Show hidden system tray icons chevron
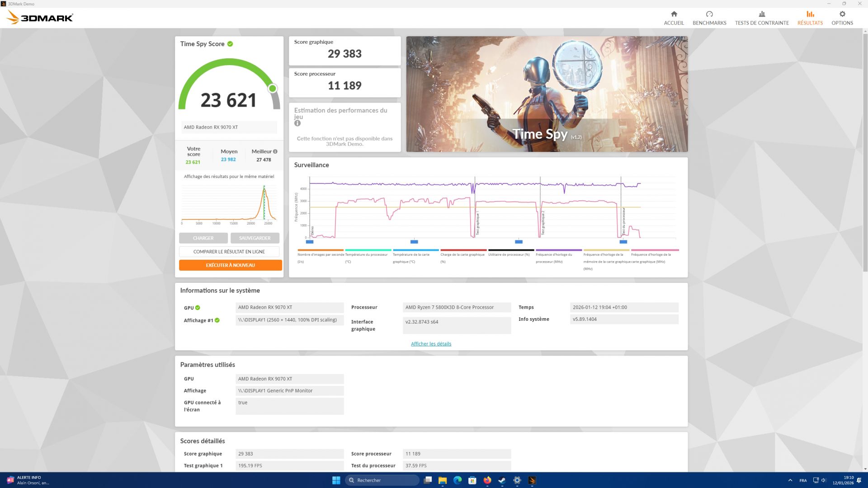Image resolution: width=868 pixels, height=488 pixels. click(790, 480)
